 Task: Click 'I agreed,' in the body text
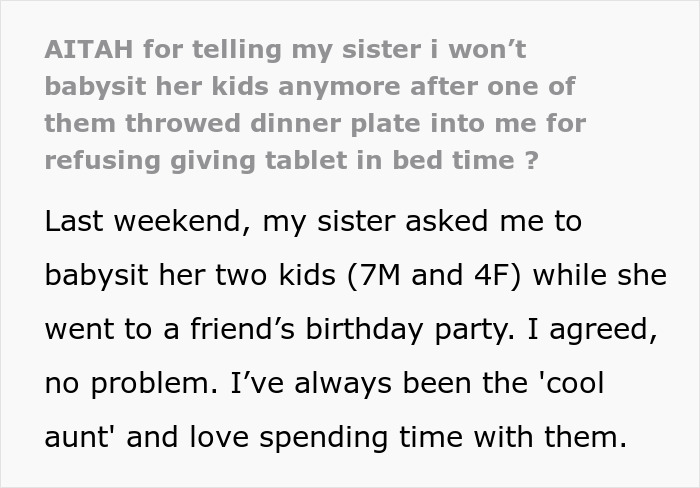(x=592, y=329)
